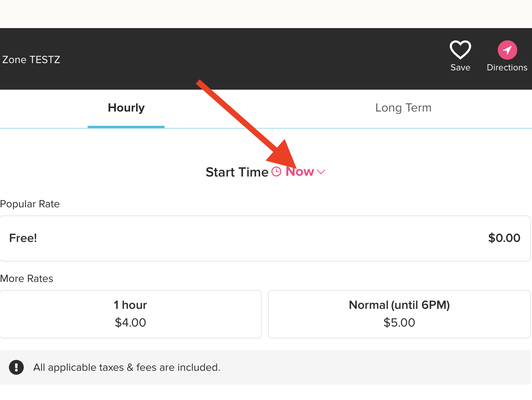Image resolution: width=532 pixels, height=400 pixels.
Task: Click the Popular Rate heading
Action: [30, 204]
